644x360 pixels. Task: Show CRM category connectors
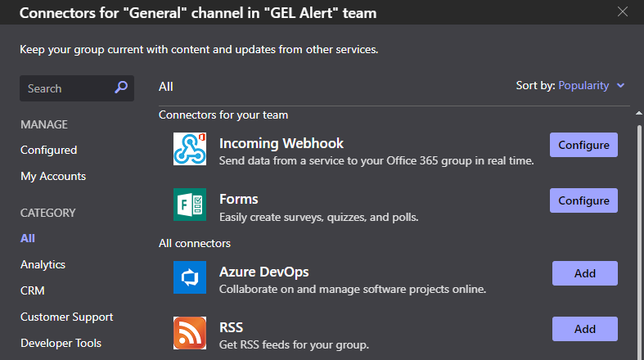(x=33, y=290)
